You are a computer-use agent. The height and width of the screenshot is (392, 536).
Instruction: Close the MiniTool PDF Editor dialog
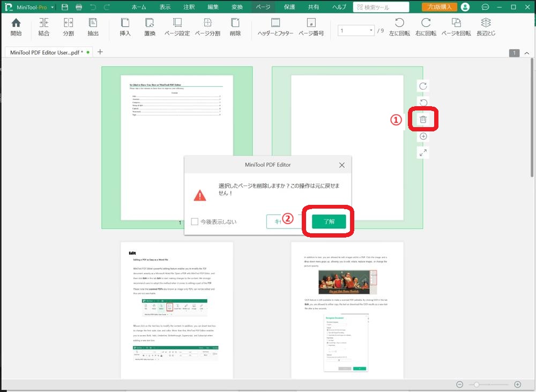(x=341, y=165)
